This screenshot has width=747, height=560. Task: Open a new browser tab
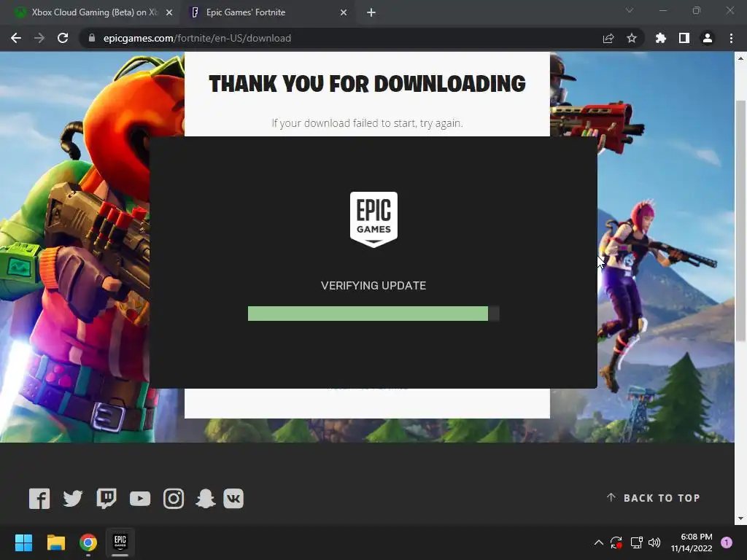coord(371,12)
